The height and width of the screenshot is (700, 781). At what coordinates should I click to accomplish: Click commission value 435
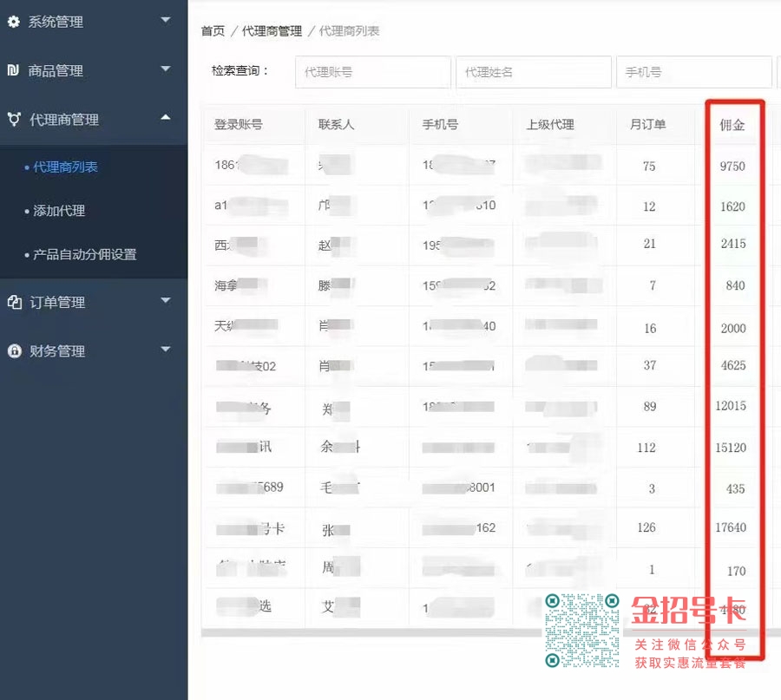click(735, 489)
